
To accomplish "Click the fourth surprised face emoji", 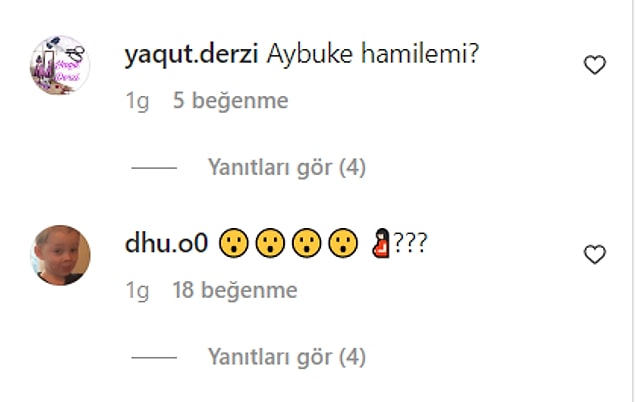I will 343,243.
